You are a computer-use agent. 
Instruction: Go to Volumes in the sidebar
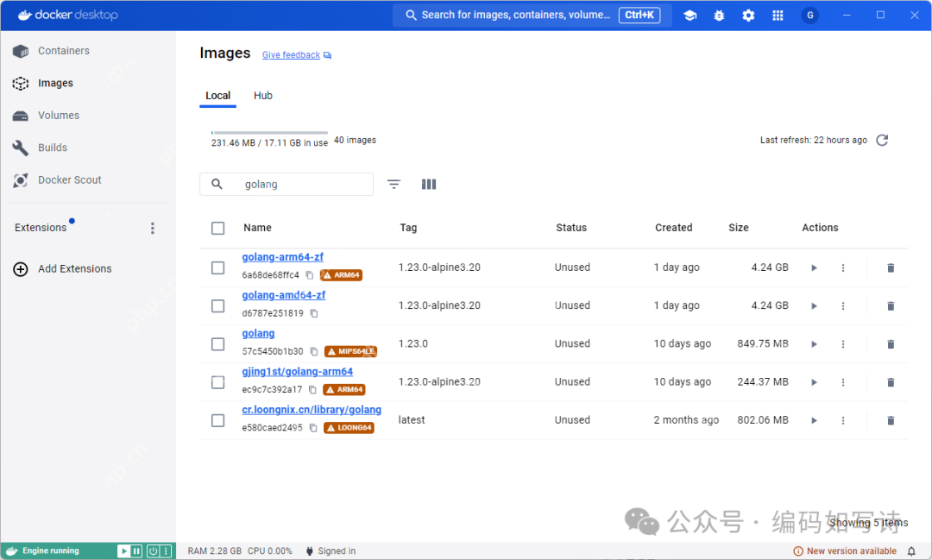pos(58,116)
